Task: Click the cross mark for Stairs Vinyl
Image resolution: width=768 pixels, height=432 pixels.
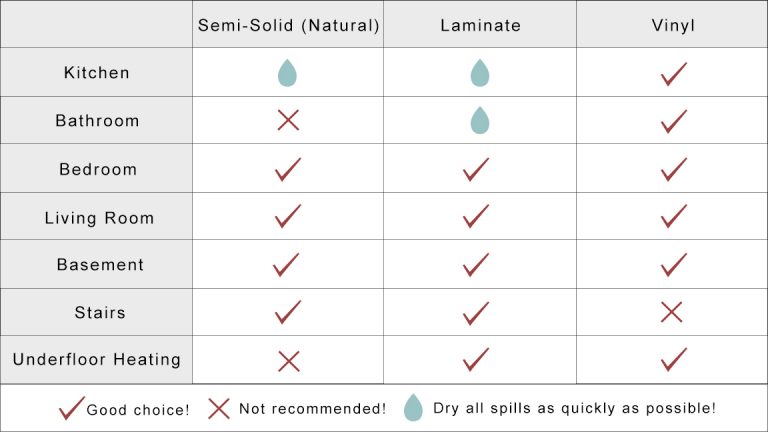Action: (x=672, y=312)
